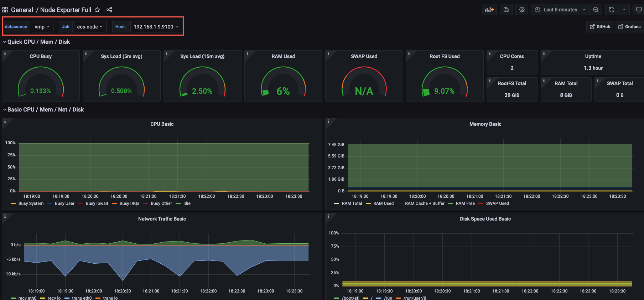The height and width of the screenshot is (300, 644).
Task: Toggle the Busy System legend series
Action: [x=31, y=203]
